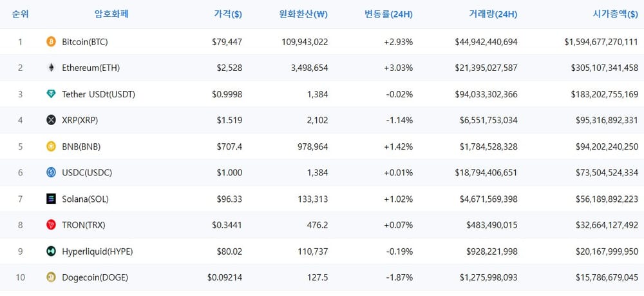Click the USDC blue coin icon
This screenshot has width=644, height=296.
click(x=51, y=173)
